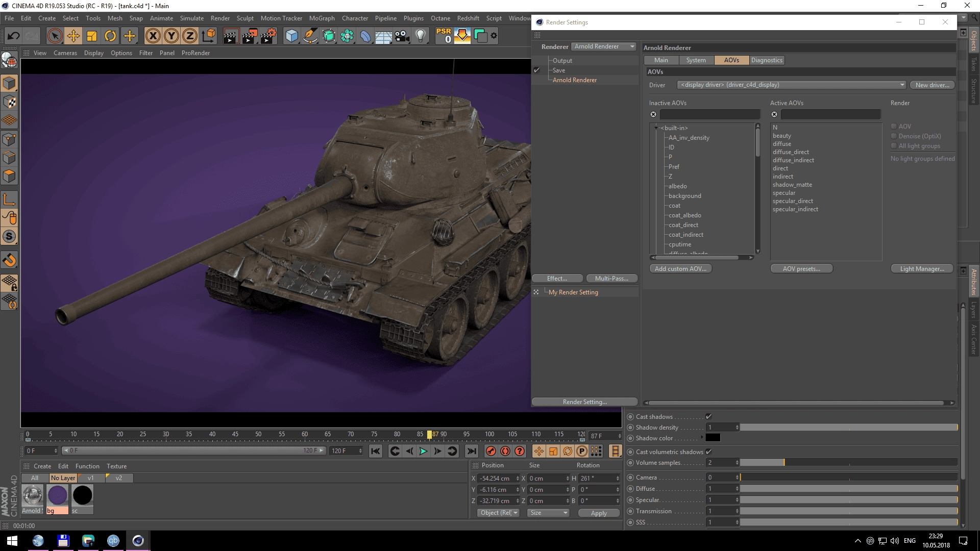The height and width of the screenshot is (551, 980).
Task: Toggle Autokeying button
Action: coord(505,451)
